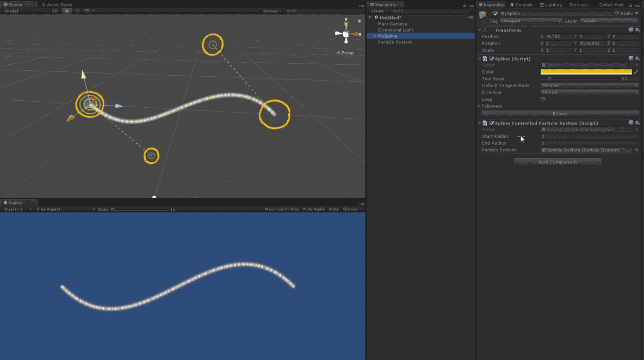
Task: Open the Transform component gear menu
Action: click(637, 30)
